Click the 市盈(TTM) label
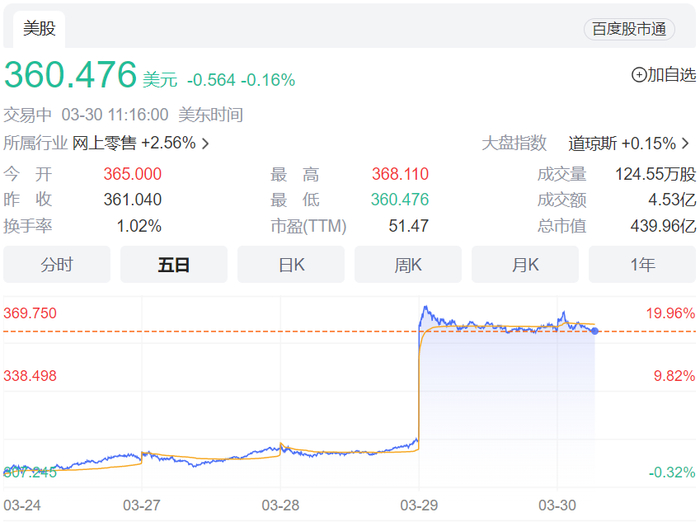This screenshot has height=522, width=700. [309, 226]
